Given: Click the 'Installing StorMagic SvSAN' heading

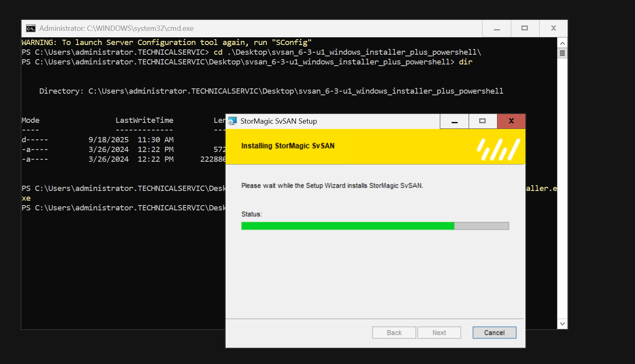Looking at the screenshot, I should tap(288, 146).
